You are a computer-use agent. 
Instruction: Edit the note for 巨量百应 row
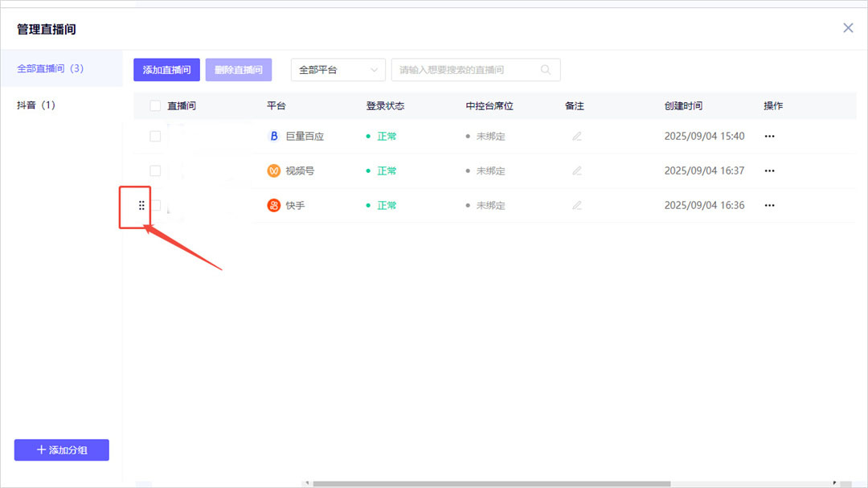(577, 136)
